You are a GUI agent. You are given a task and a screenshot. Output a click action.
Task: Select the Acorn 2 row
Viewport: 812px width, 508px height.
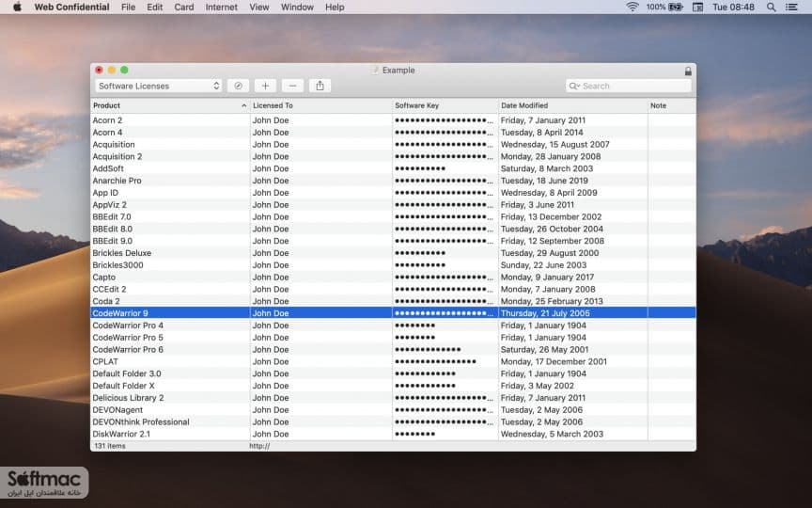coord(393,120)
